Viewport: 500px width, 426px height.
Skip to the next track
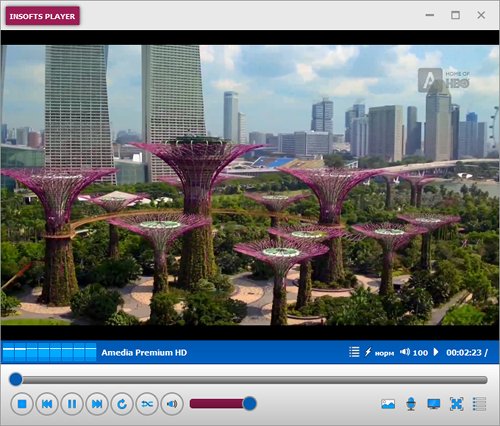(x=97, y=404)
